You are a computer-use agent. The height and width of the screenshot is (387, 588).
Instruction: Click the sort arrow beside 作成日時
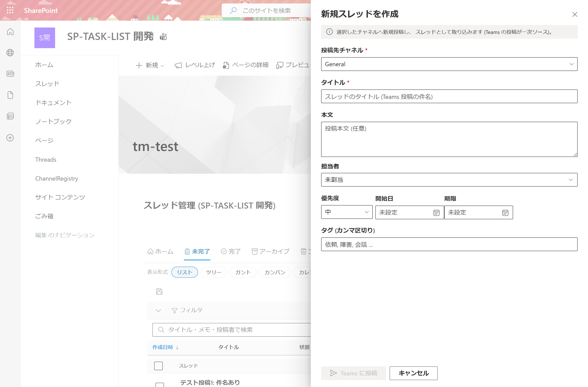coord(177,347)
